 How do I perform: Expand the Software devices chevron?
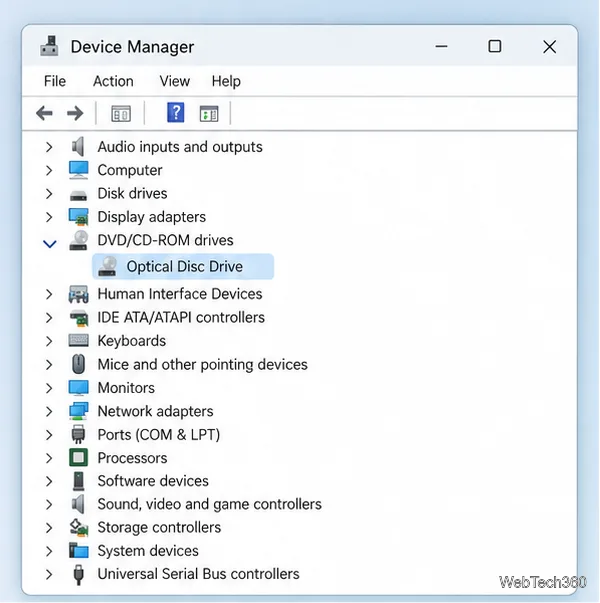[49, 481]
